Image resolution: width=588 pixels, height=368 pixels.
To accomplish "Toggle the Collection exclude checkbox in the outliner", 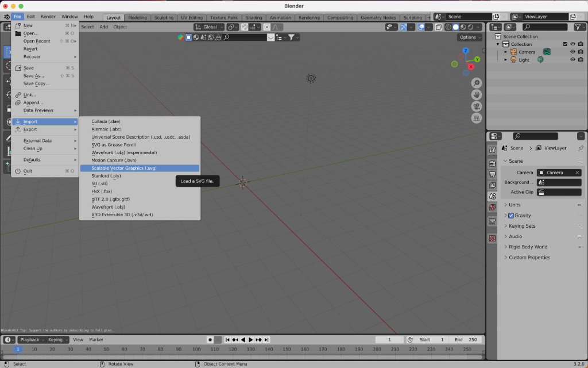I will tap(565, 44).
